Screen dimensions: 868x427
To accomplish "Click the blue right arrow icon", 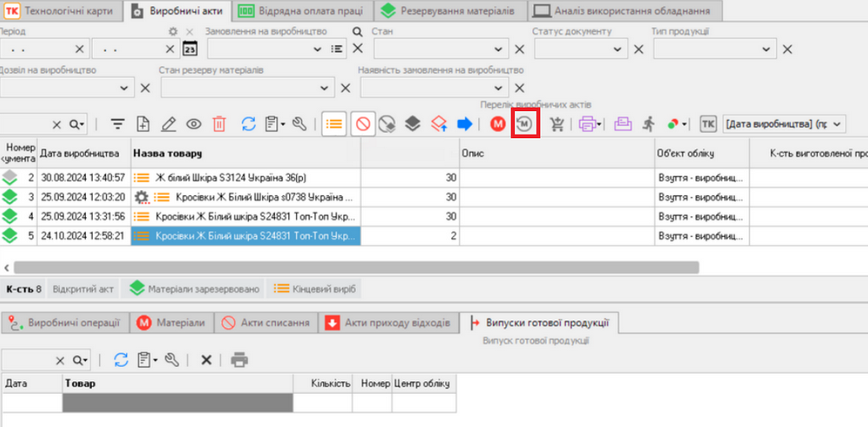I will 465,124.
